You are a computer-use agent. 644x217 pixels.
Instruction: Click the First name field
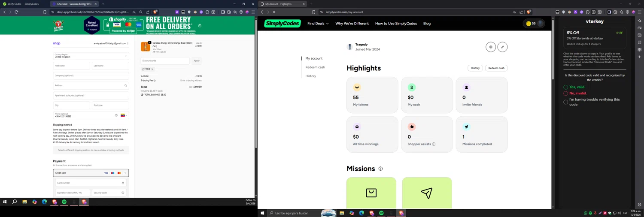pos(72,66)
